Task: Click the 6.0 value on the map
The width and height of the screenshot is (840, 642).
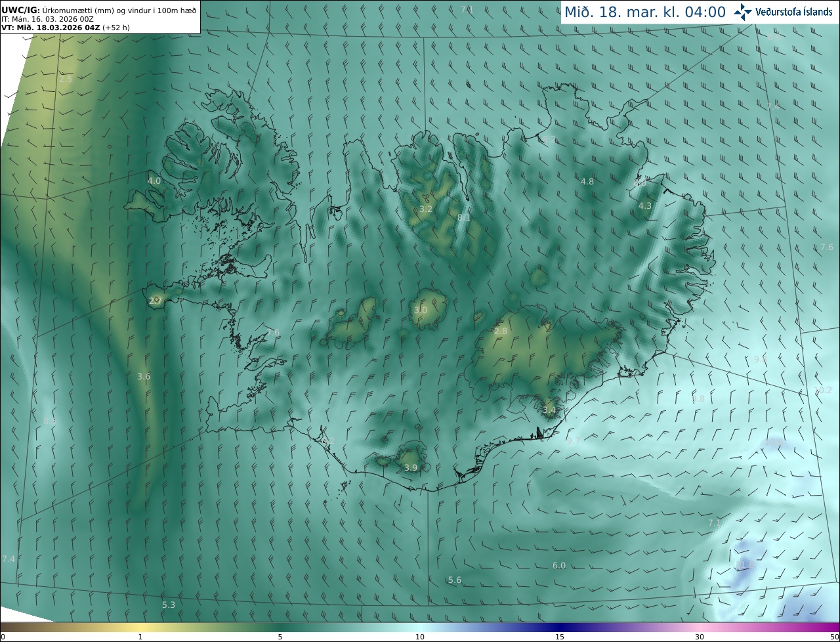Action: [x=559, y=566]
